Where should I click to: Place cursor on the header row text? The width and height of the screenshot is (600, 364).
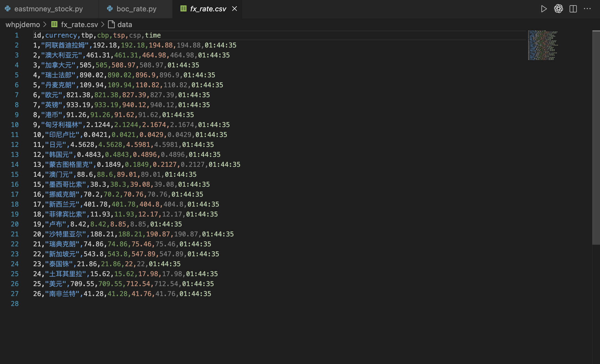[97, 35]
